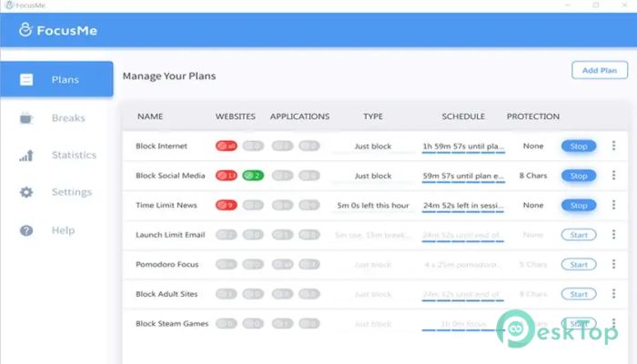The image size is (637, 364).
Task: Start the Pomodoro Focus plan
Action: pyautogui.click(x=579, y=265)
